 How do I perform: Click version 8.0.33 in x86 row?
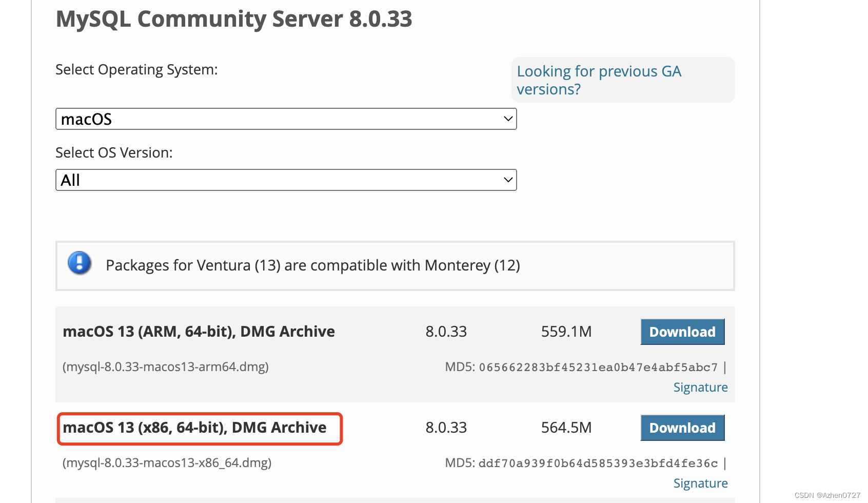pos(446,428)
